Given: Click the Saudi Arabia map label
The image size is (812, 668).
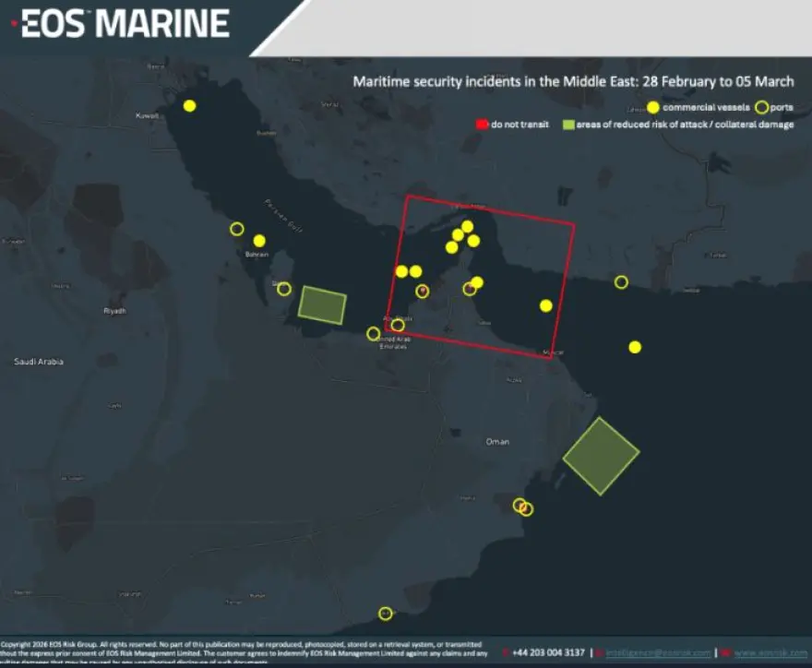Looking at the screenshot, I should point(39,362).
